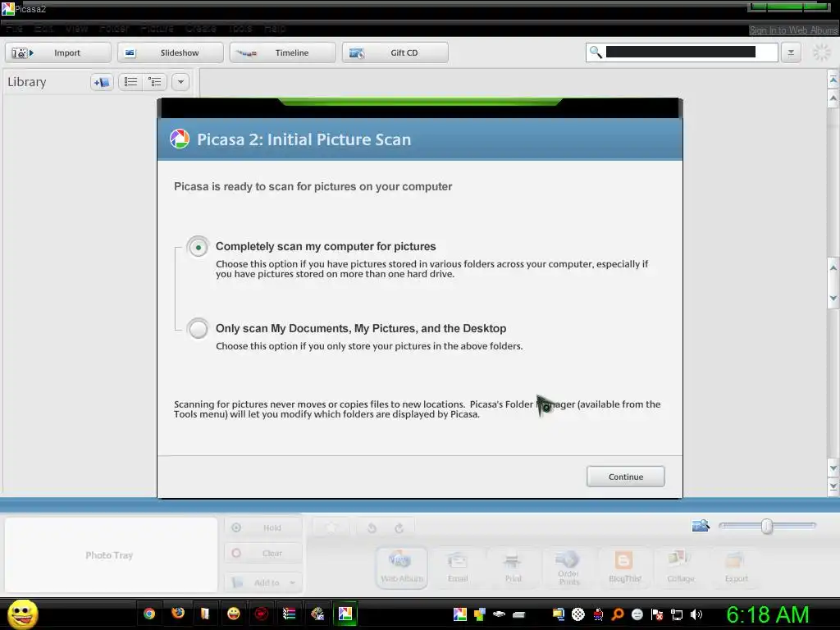Open Firefox from the taskbar

177,614
